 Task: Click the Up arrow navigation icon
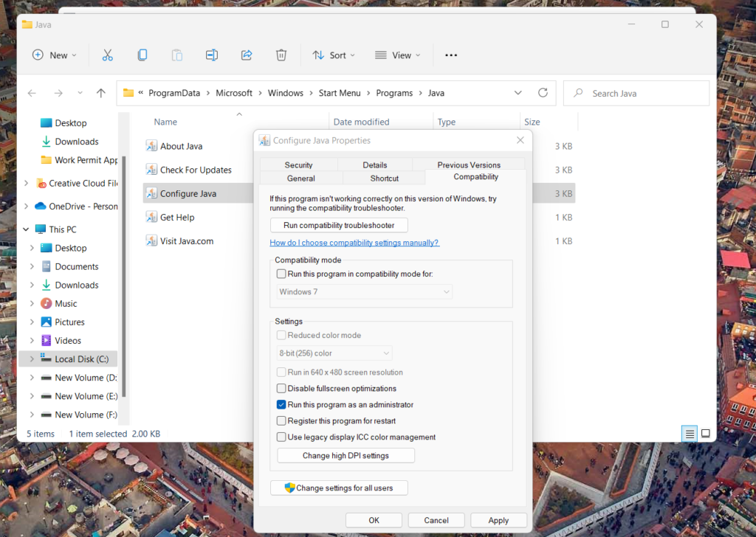pyautogui.click(x=101, y=94)
